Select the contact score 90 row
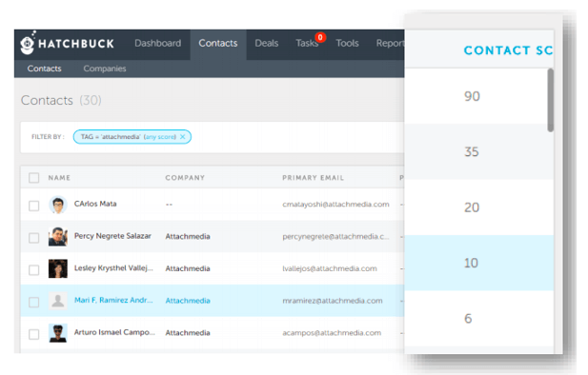Viewport: 588px width, 375px height. [x=479, y=96]
